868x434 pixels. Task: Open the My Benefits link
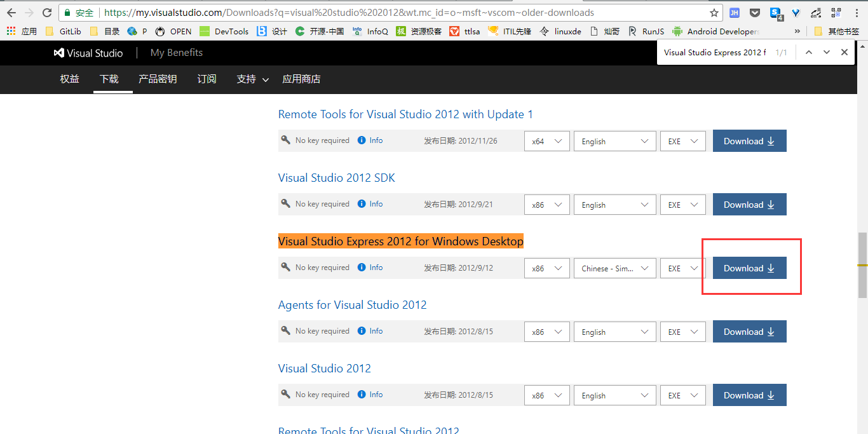click(177, 53)
